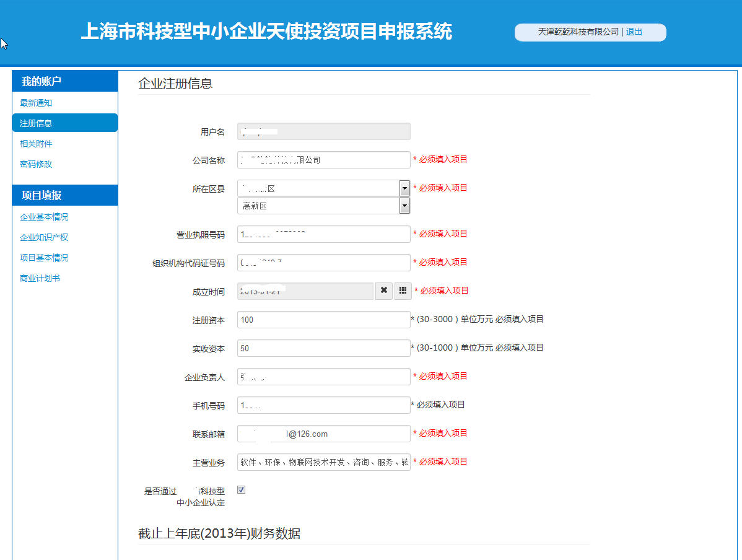Open 最新通知 in sidebar
742x560 pixels.
point(36,103)
